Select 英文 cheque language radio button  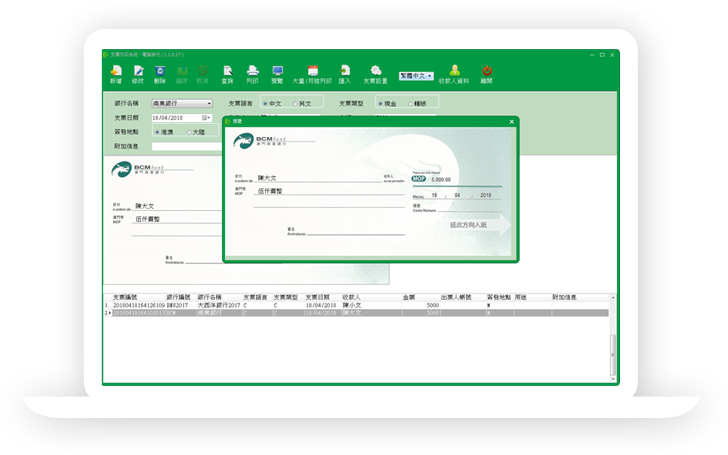tap(297, 103)
